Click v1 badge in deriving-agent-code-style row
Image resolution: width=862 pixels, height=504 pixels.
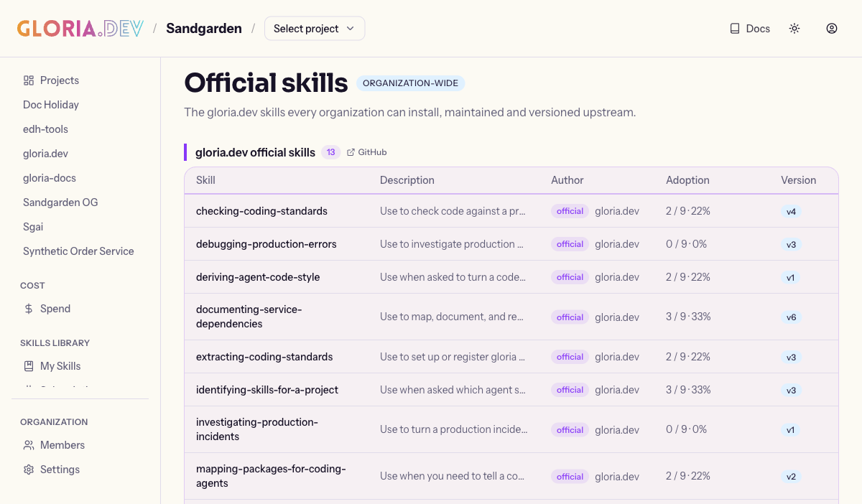(x=791, y=278)
